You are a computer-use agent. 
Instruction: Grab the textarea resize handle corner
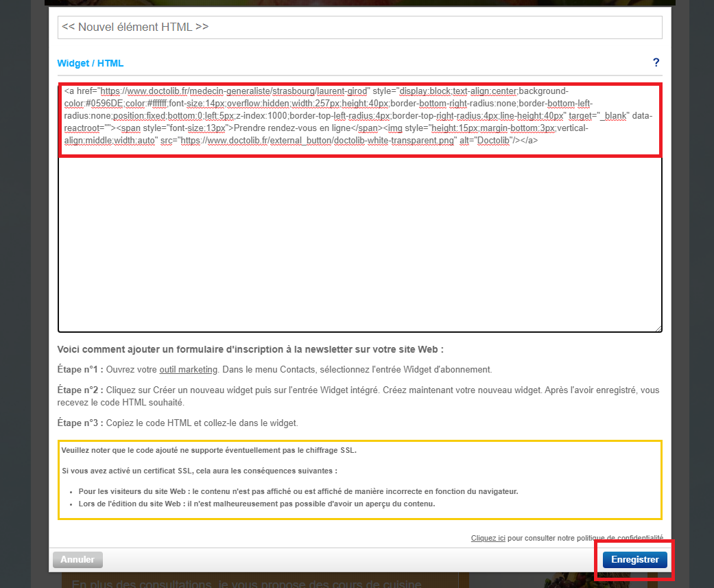(x=658, y=328)
